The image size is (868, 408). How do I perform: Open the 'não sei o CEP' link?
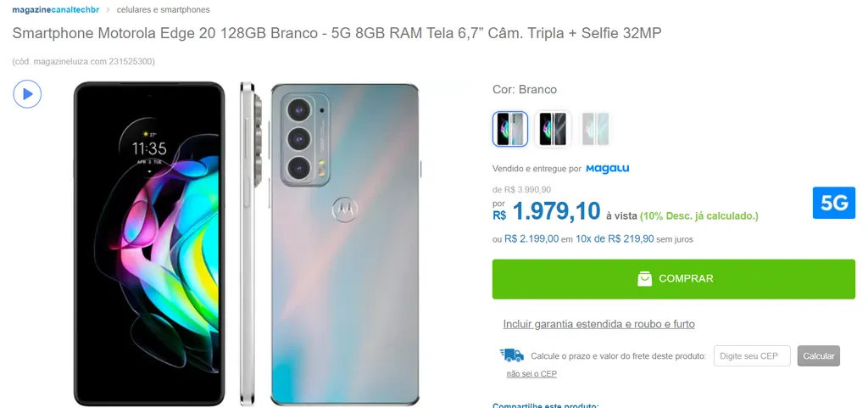[x=531, y=374]
